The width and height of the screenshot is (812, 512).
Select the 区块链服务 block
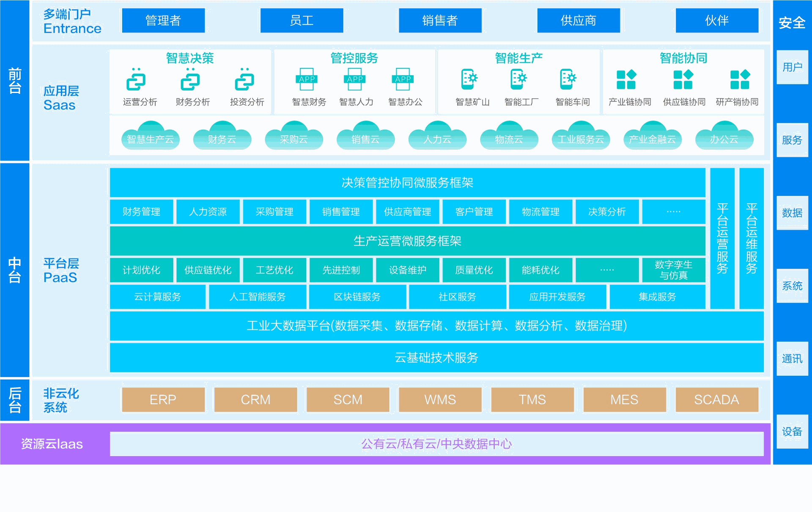(357, 297)
